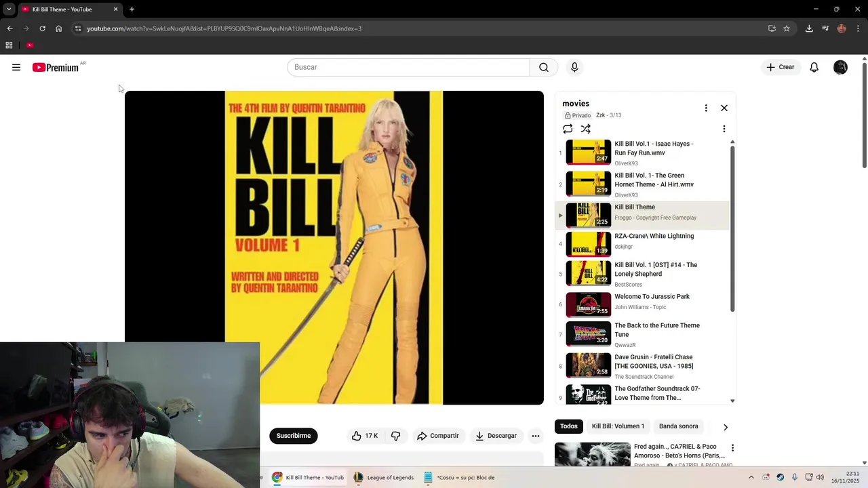Open three-dot menu for Fred again.. video

point(732,448)
